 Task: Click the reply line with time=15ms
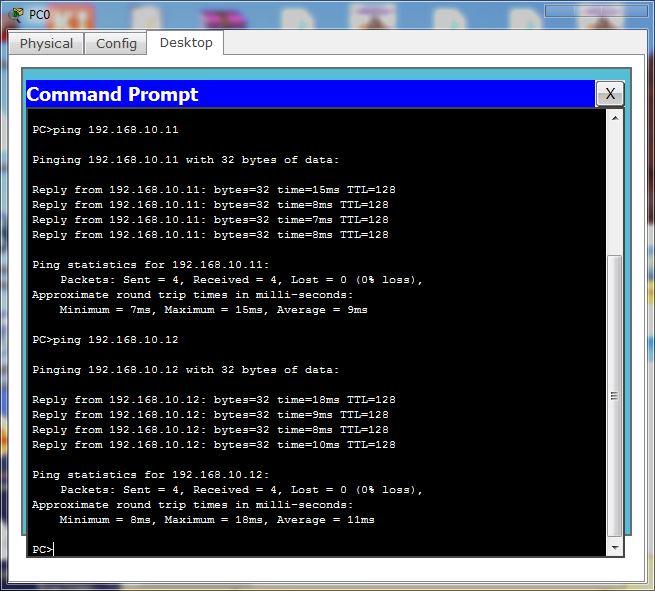[214, 190]
